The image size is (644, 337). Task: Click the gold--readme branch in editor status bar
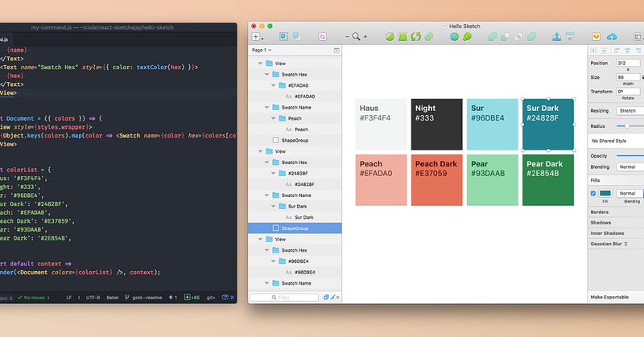coord(144,298)
